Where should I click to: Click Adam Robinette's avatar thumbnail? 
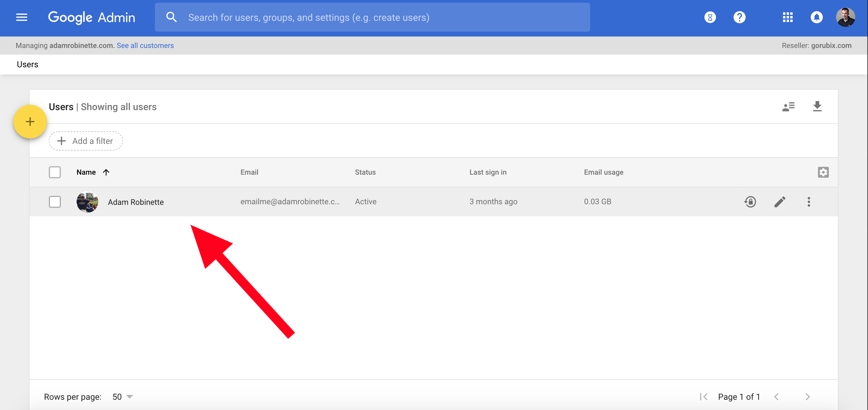coord(87,202)
